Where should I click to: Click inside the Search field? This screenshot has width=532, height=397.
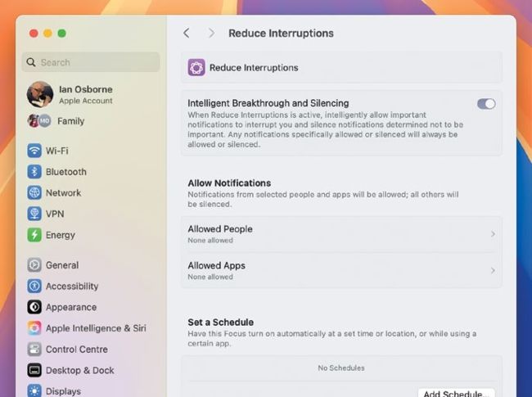pos(91,62)
